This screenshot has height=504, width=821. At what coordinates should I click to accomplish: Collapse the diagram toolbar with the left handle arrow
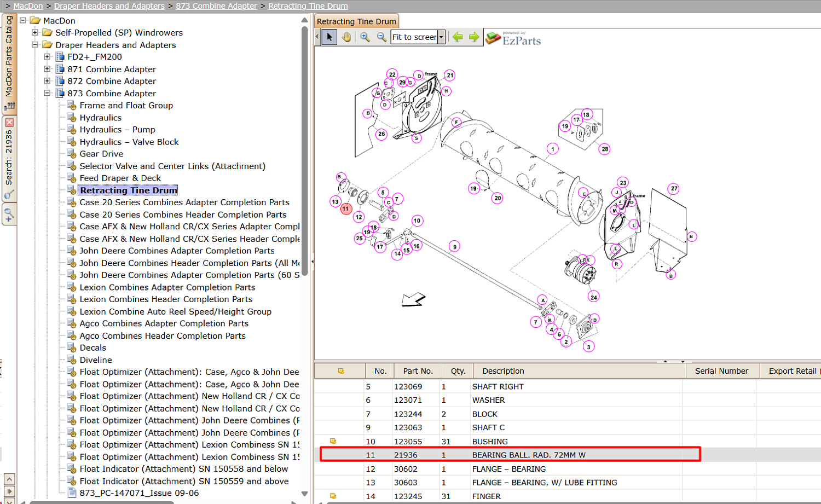pyautogui.click(x=317, y=37)
